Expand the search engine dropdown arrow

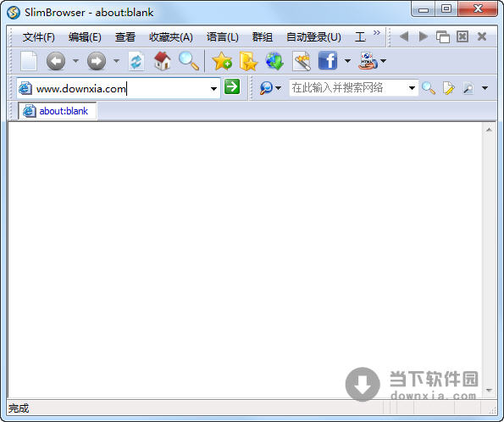[x=278, y=88]
